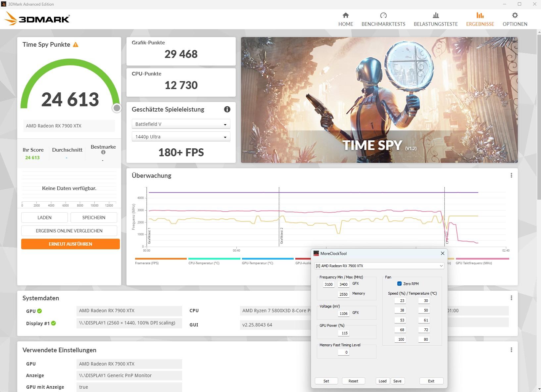This screenshot has width=541, height=392.
Task: Open the Home tab icon
Action: point(346,15)
